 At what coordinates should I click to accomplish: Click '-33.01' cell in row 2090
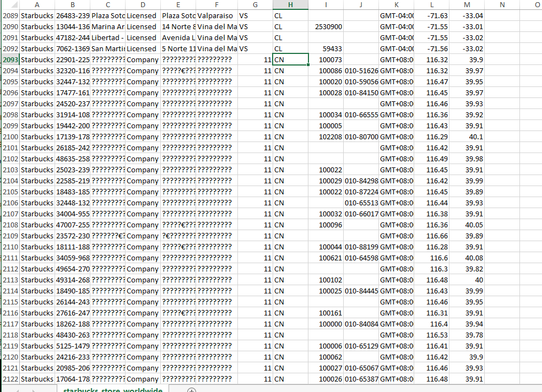click(467, 26)
